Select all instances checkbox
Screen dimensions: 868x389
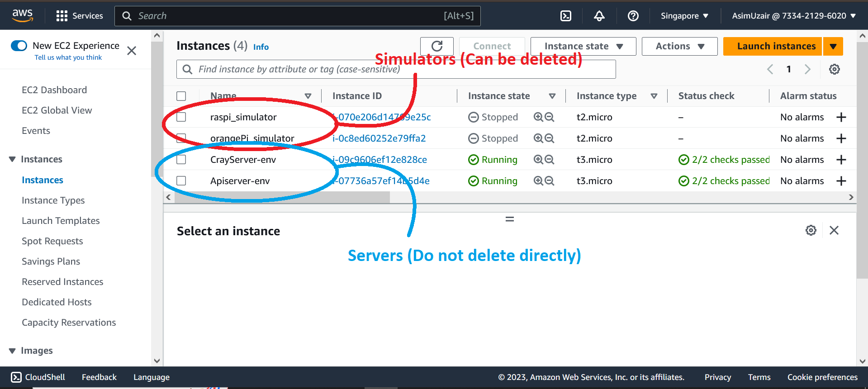click(x=181, y=96)
